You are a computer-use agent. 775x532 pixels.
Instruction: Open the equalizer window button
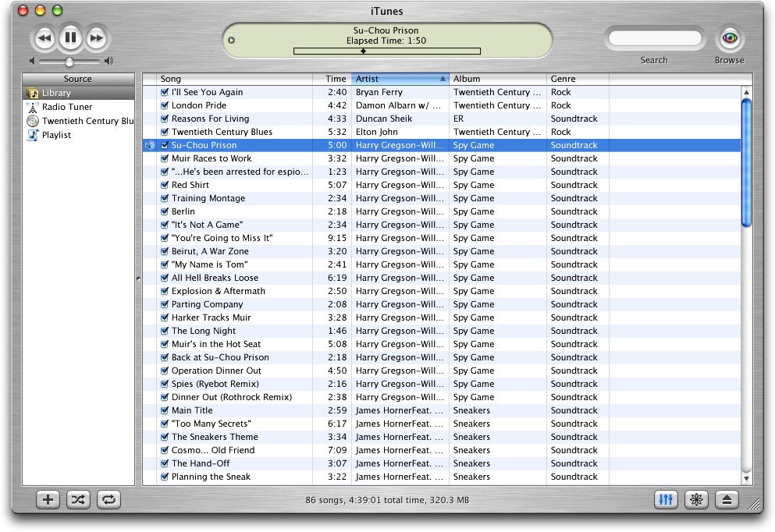pyautogui.click(x=666, y=500)
